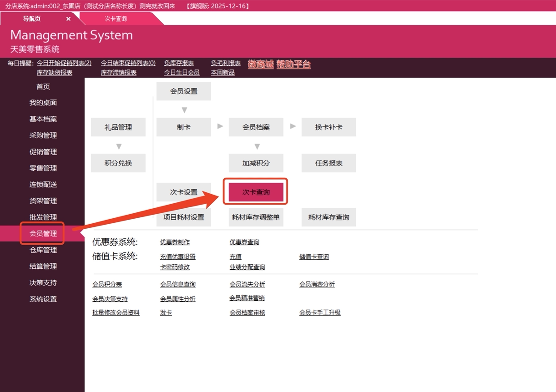The width and height of the screenshot is (556, 392).
Task: Switch to the 次卡查询 tab
Action: pos(116,19)
